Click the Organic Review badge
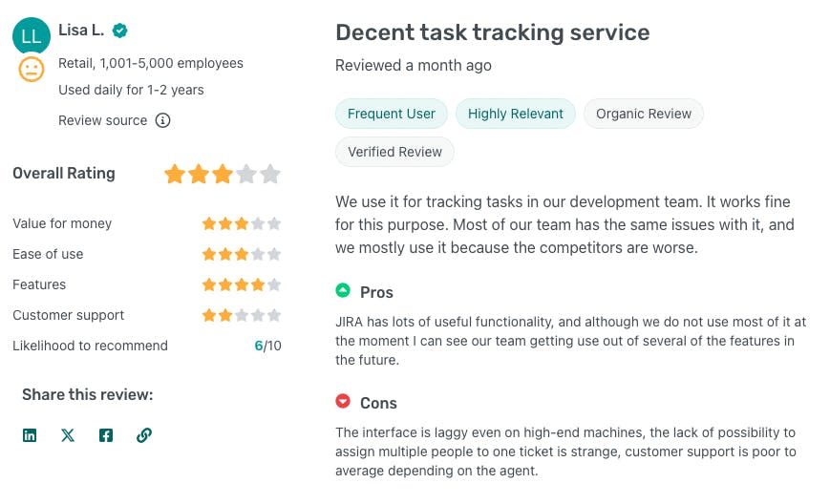Screen dimensions: 830x504 (x=644, y=114)
